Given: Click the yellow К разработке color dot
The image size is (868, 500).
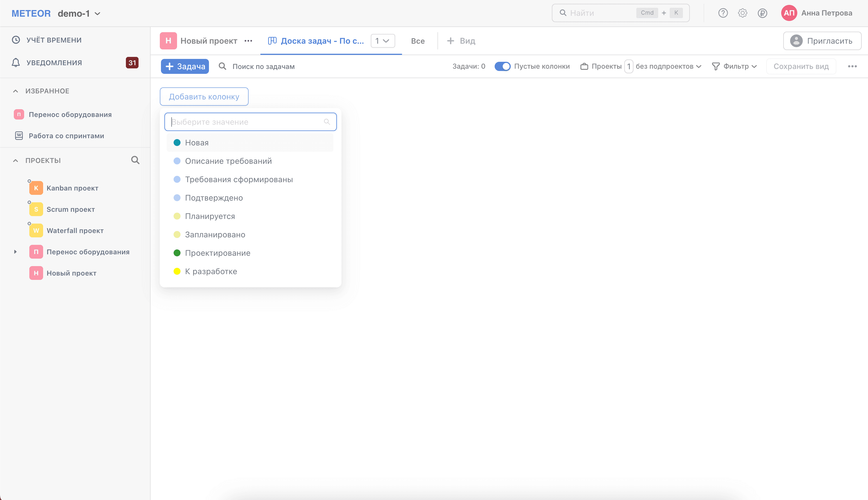Looking at the screenshot, I should [177, 271].
